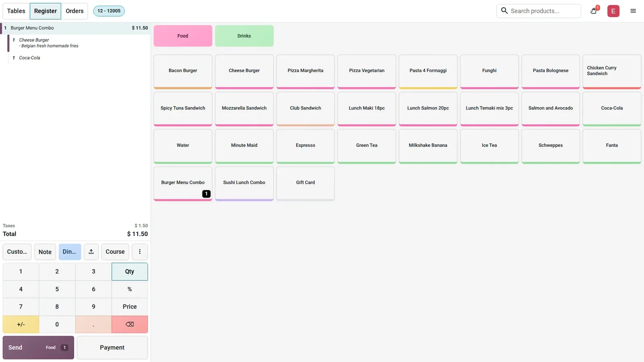Viewport: 644px width, 362px height.
Task: Open the three-dot more actions menu
Action: pos(140,252)
